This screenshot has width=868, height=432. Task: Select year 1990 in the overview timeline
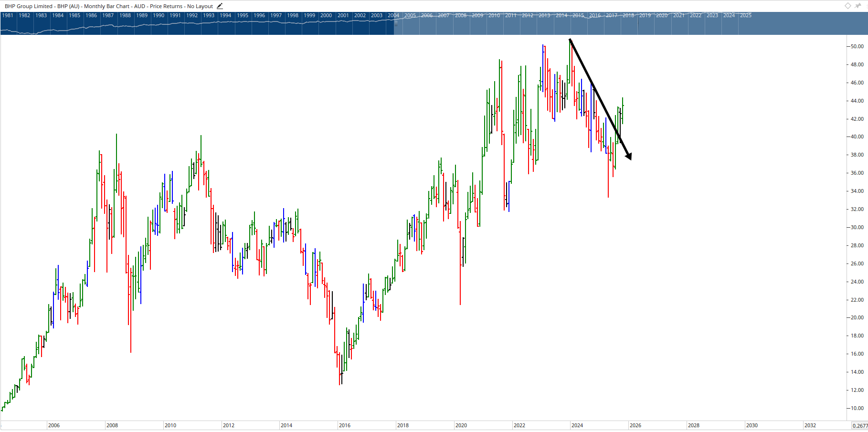click(159, 15)
